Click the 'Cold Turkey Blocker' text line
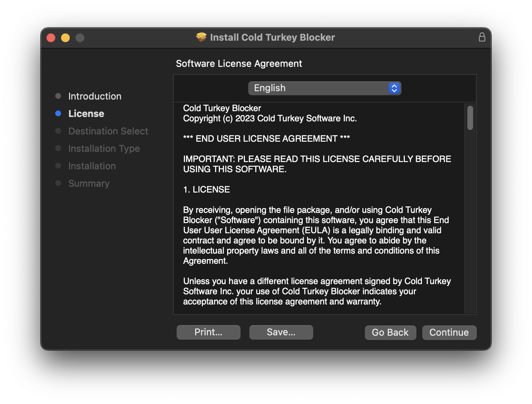Image resolution: width=532 pixels, height=404 pixels. point(222,108)
